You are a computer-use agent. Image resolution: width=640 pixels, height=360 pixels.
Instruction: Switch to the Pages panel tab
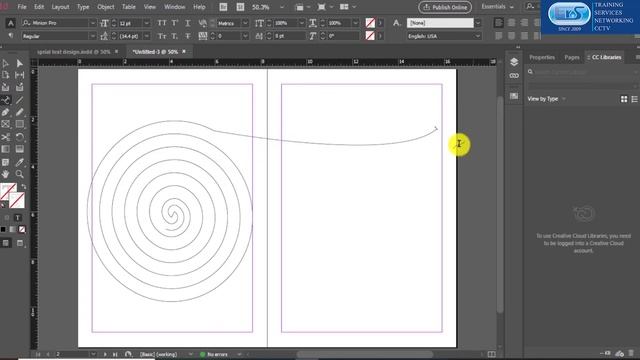[571, 57]
